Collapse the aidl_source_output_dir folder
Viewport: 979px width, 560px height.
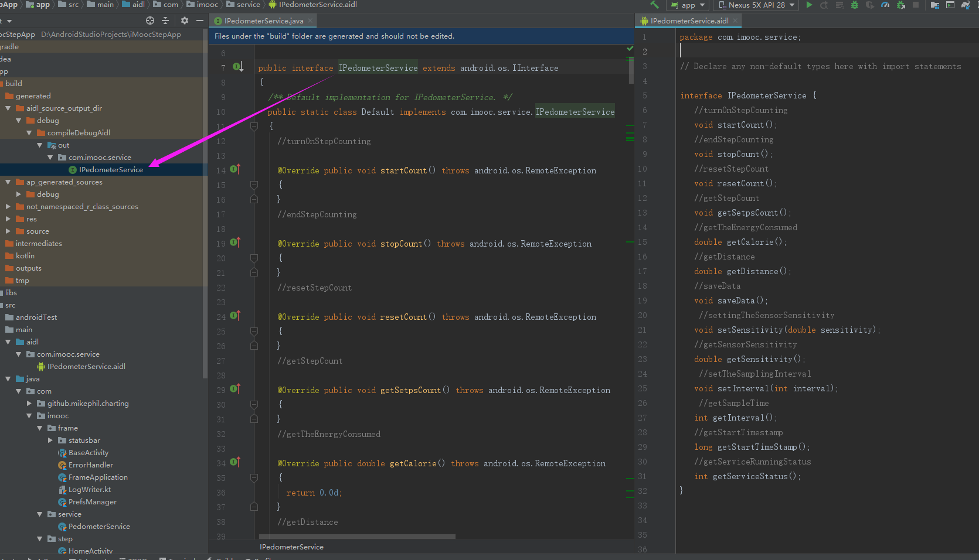coord(8,108)
